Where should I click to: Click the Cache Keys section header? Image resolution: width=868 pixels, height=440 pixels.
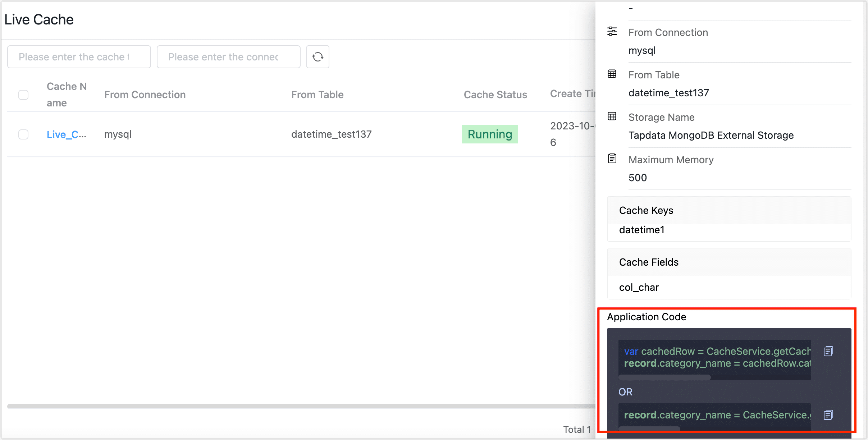(x=646, y=211)
